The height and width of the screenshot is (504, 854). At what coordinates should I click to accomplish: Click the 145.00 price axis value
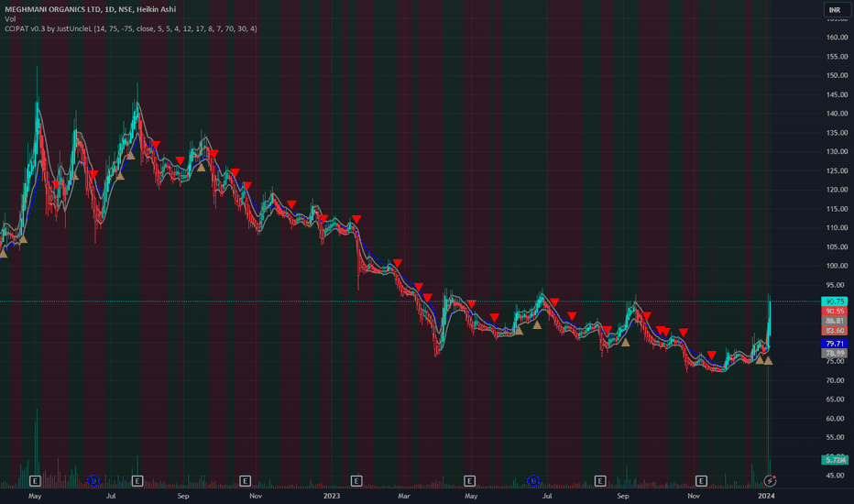click(x=837, y=94)
